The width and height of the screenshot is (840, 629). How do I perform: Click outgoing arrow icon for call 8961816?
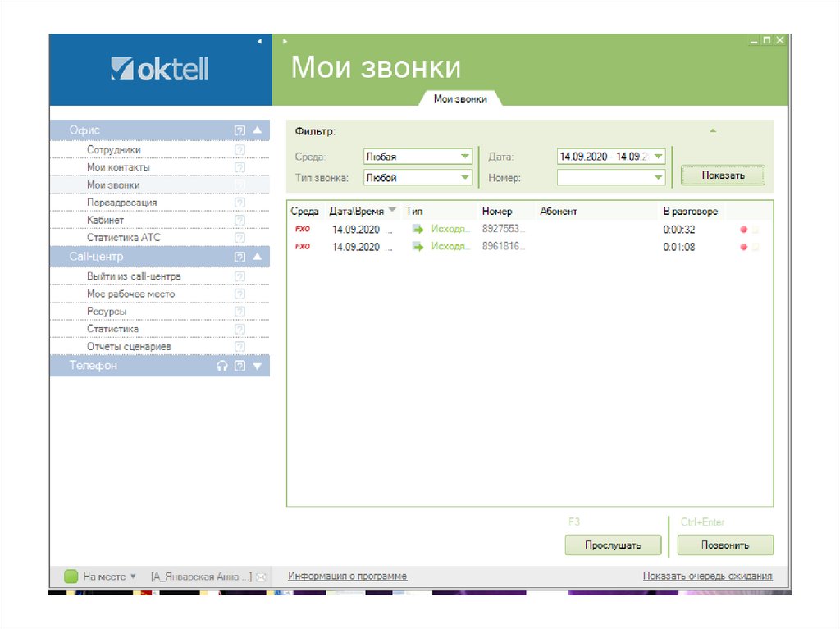(x=418, y=247)
